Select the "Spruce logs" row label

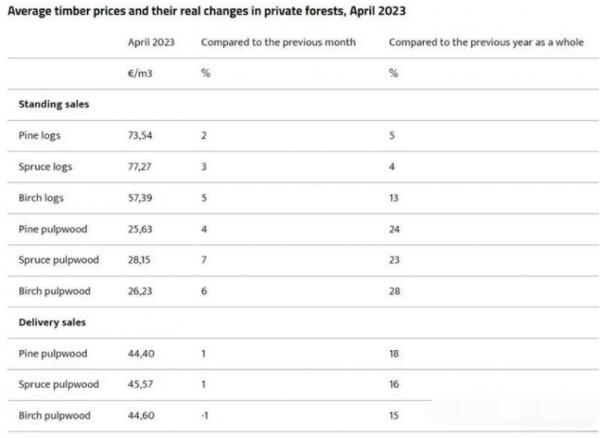46,166
